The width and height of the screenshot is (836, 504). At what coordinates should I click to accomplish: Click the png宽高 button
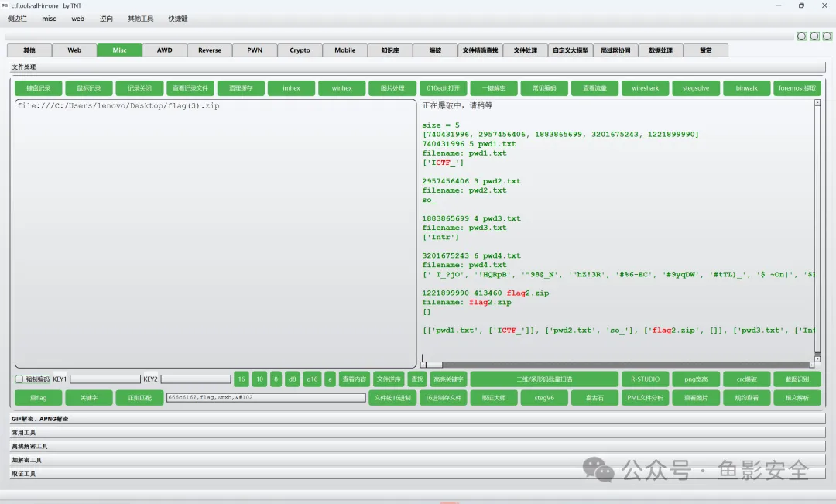[696, 379]
